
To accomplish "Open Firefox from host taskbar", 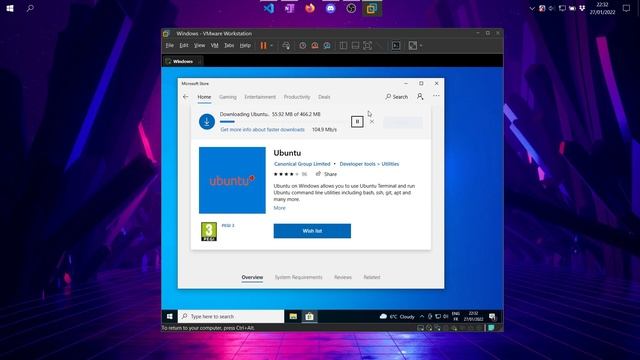I will click(310, 8).
